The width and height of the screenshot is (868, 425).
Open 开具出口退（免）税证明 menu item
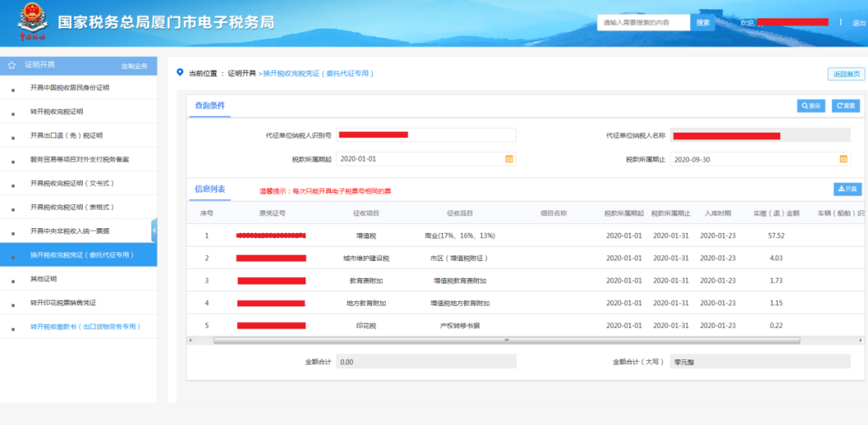[79, 136]
